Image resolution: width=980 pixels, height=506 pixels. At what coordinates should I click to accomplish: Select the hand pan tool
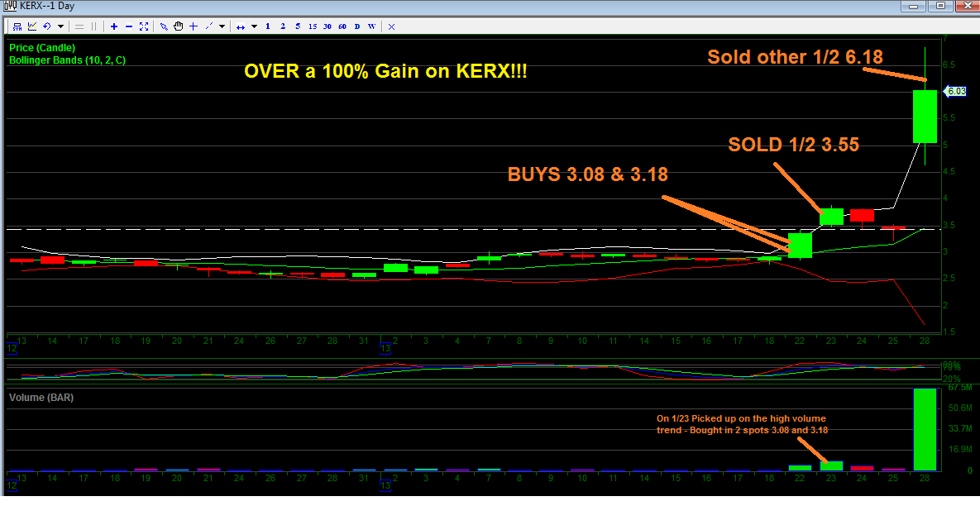click(x=178, y=26)
